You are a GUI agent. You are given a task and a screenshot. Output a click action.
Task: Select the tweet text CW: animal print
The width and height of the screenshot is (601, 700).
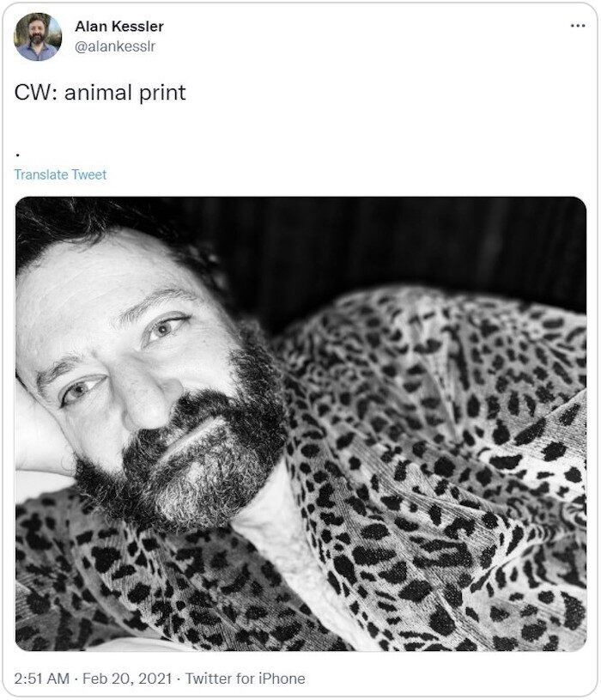pos(100,93)
